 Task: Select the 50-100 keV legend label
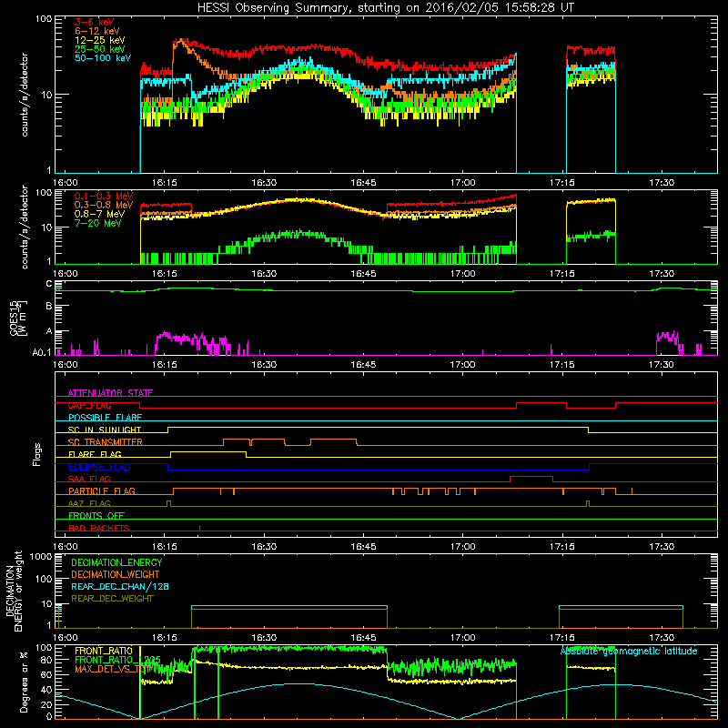coord(103,58)
